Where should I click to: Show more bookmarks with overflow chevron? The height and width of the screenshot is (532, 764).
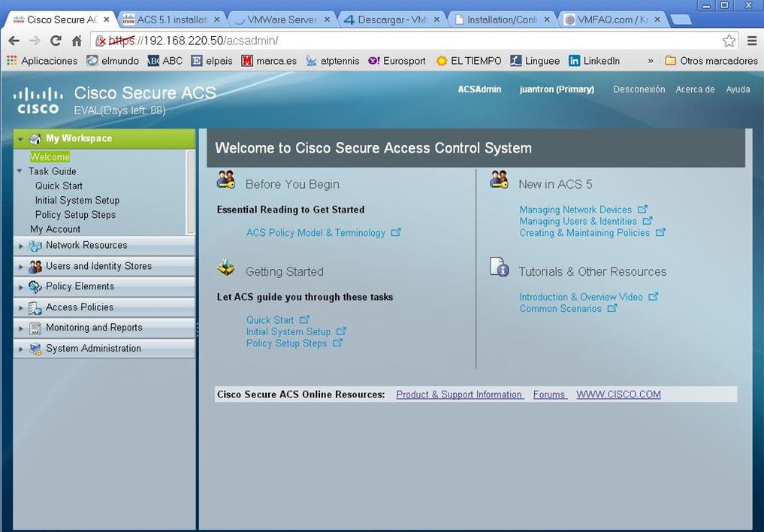(x=651, y=61)
